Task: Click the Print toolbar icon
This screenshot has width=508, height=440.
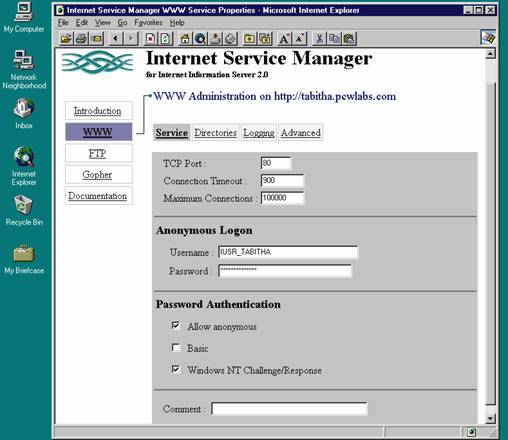Action: (81, 39)
